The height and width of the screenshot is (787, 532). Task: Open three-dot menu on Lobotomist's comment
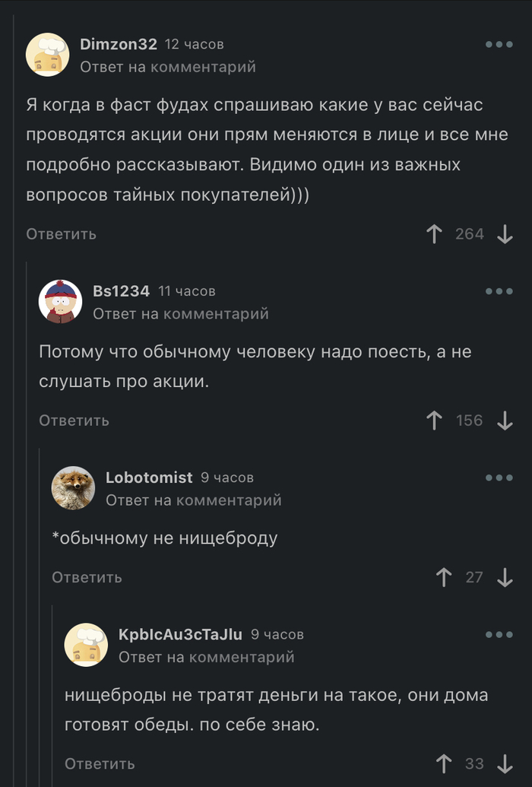point(499,478)
